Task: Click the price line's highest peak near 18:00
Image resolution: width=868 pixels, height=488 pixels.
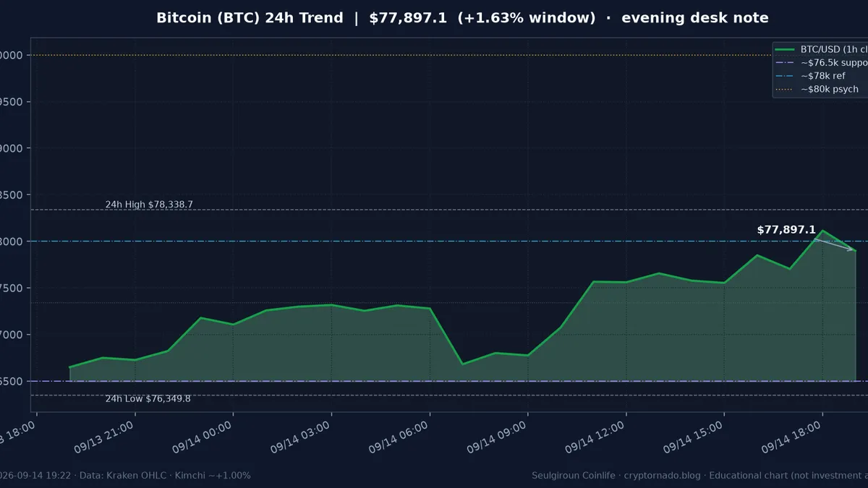Action: point(822,231)
